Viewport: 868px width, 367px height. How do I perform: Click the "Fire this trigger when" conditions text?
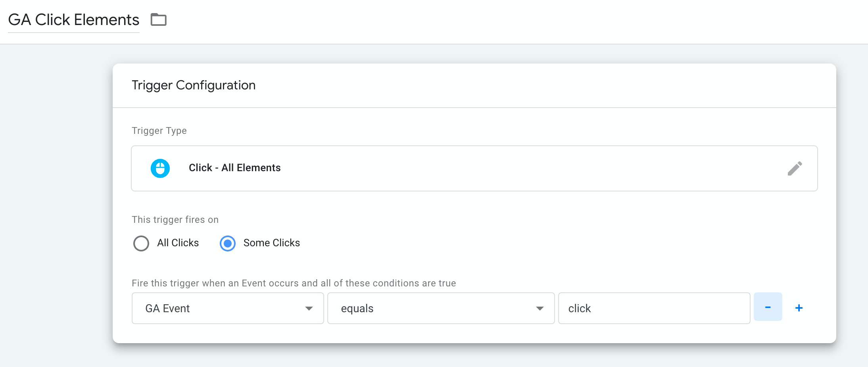coord(294,283)
